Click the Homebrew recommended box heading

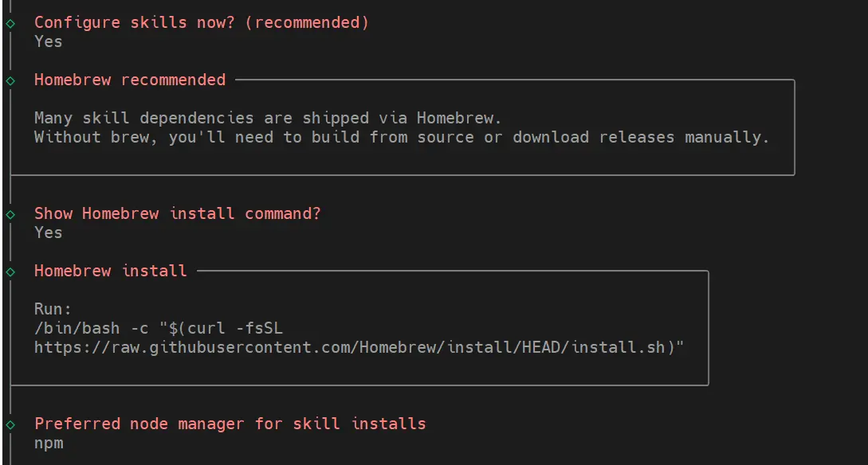(130, 80)
